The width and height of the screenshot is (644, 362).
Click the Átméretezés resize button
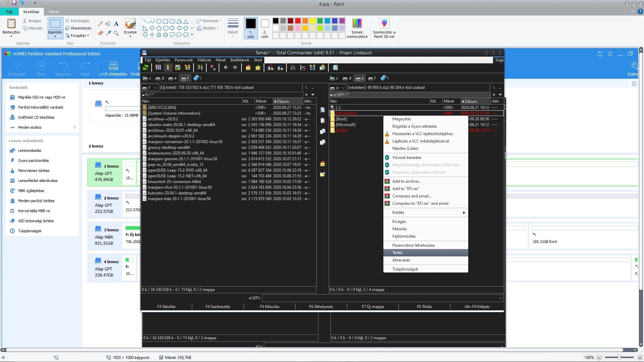click(78, 28)
